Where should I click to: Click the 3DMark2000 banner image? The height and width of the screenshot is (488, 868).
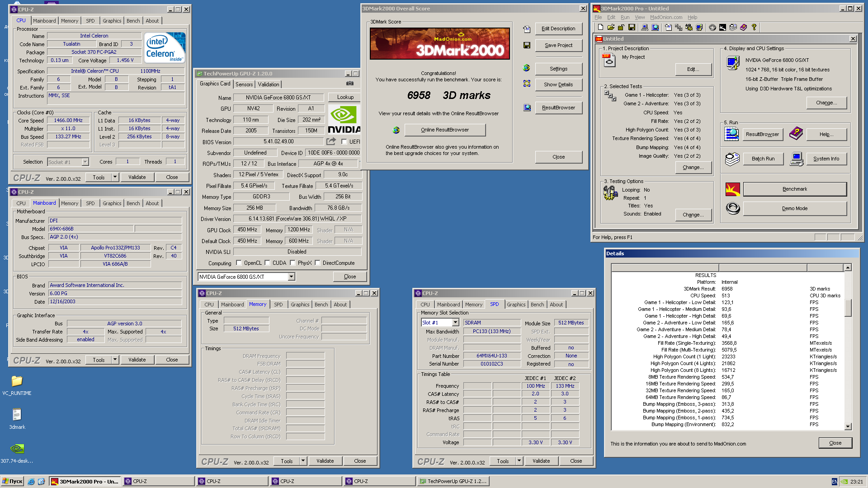click(439, 43)
